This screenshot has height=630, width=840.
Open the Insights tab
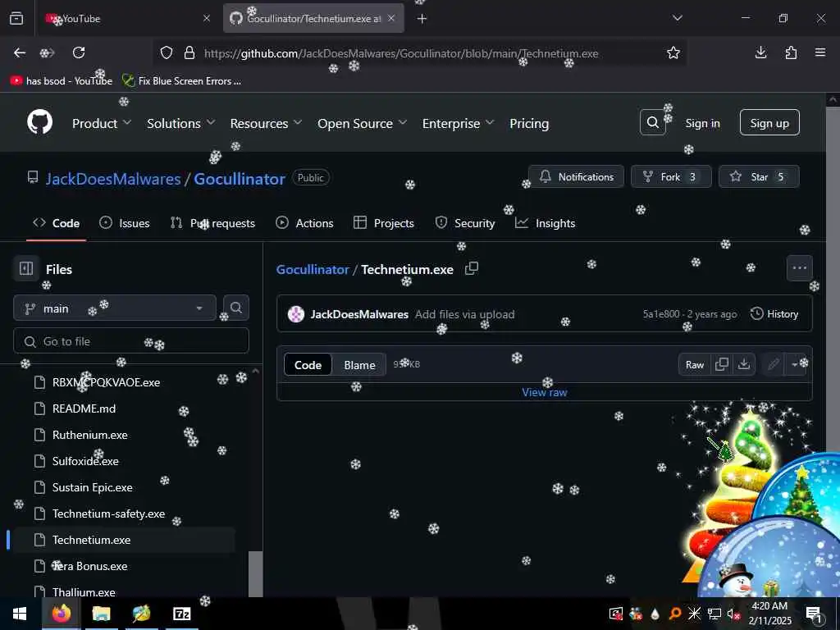click(545, 223)
